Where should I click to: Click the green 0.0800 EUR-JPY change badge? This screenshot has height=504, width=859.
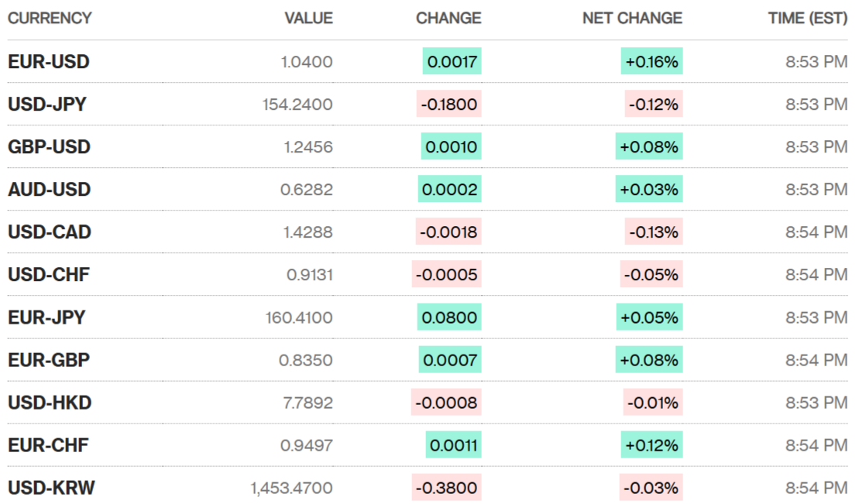click(x=449, y=317)
